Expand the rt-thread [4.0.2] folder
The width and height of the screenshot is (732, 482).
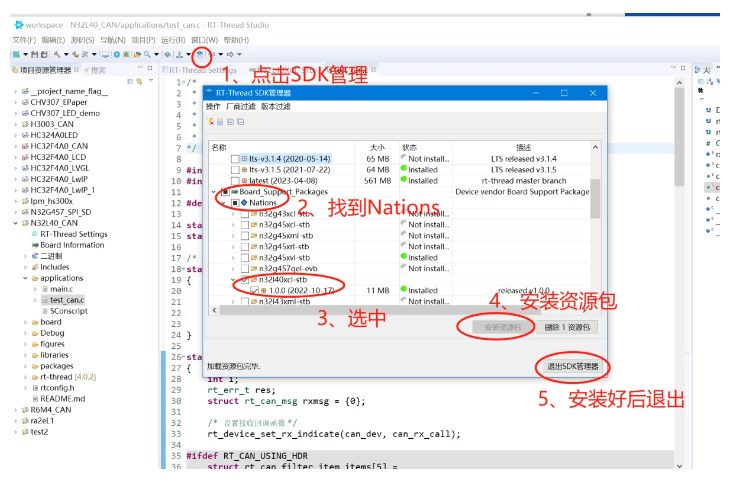tap(25, 377)
